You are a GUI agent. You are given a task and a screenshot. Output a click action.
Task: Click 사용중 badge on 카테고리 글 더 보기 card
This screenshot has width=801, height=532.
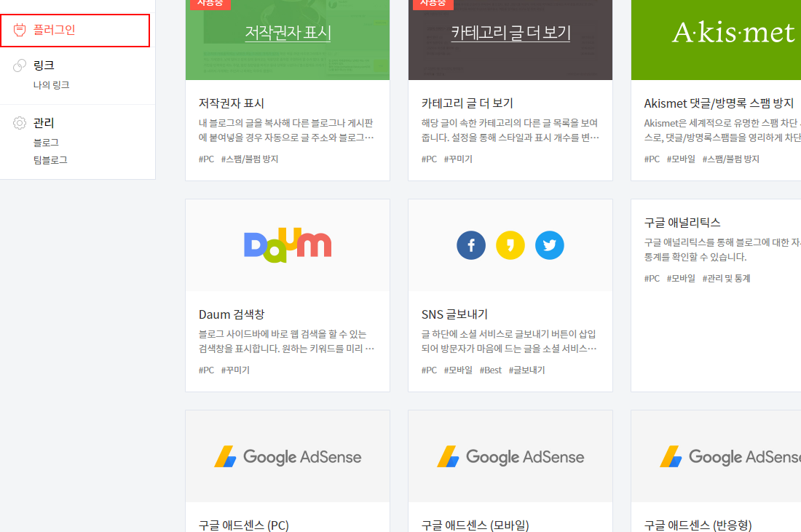tap(433, 4)
